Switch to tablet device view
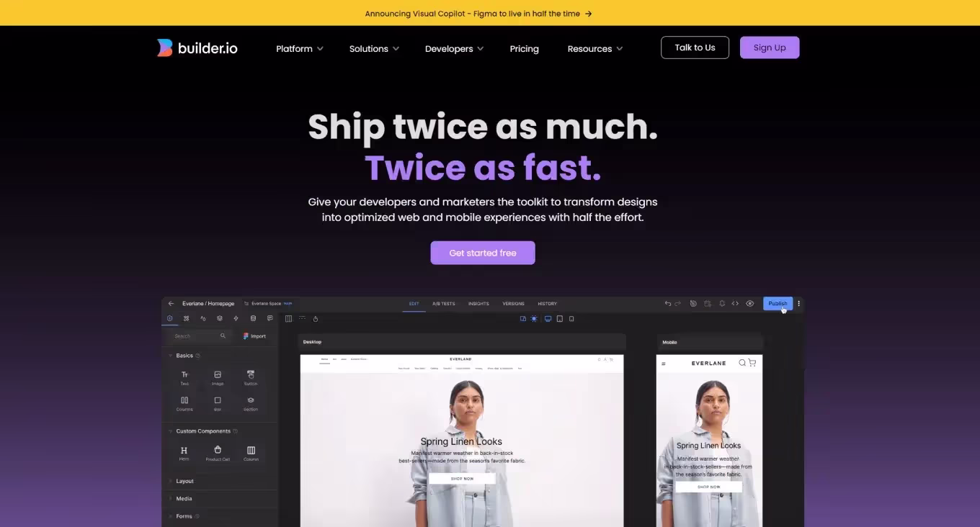 560,319
